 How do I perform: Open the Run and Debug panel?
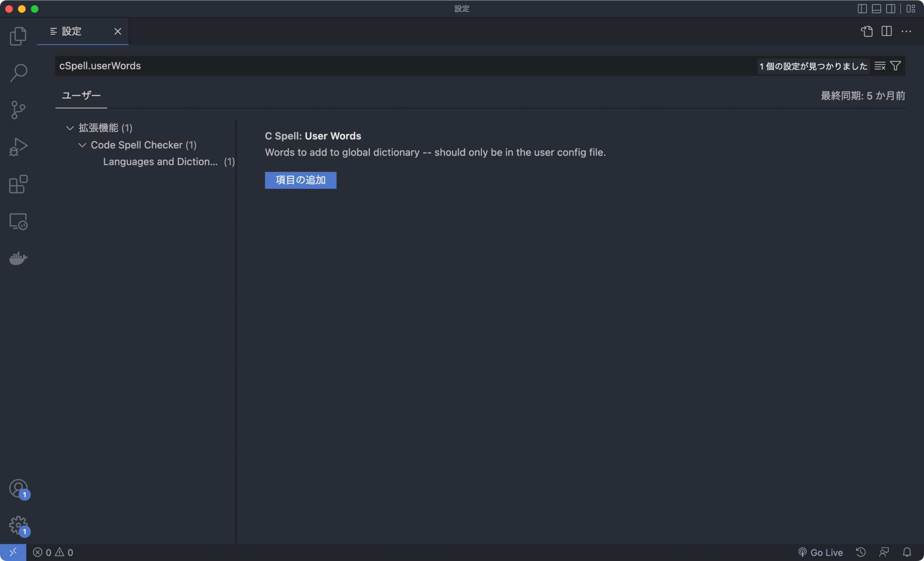click(18, 147)
